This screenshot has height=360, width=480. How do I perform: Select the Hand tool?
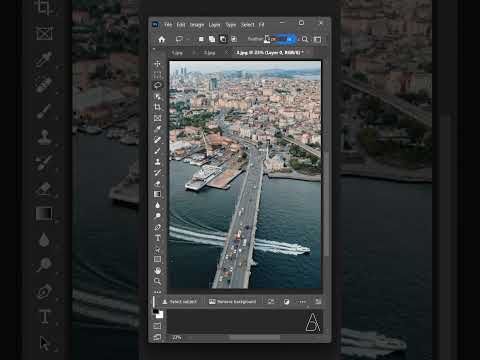(x=157, y=270)
